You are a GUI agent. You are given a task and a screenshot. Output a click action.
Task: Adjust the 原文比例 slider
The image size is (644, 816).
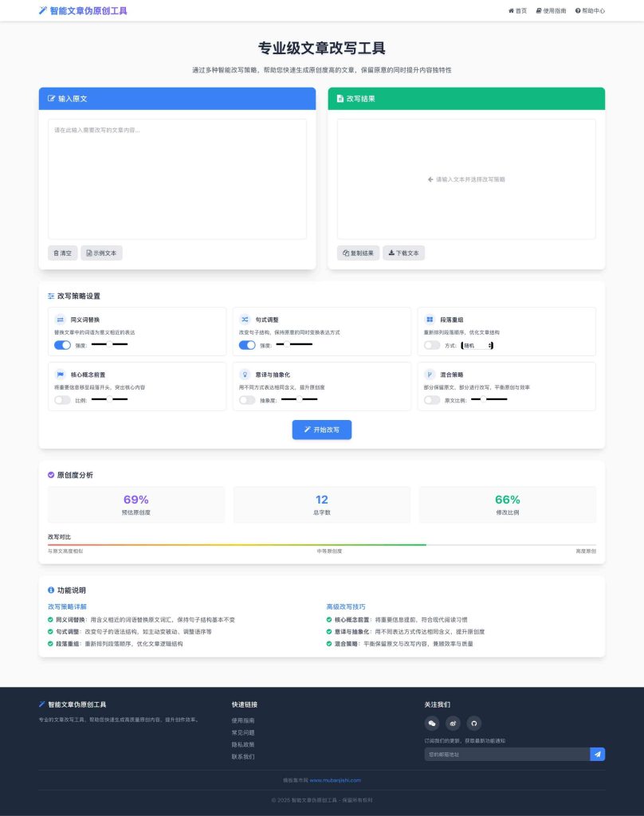point(489,399)
